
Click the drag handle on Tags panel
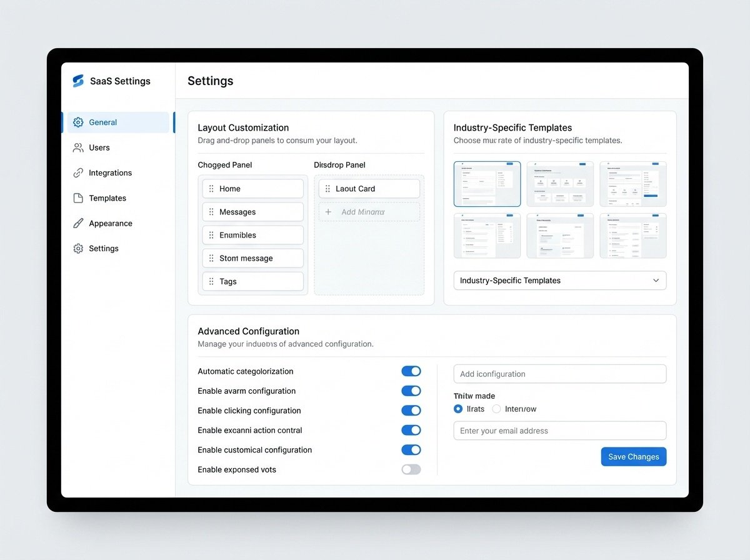pyautogui.click(x=211, y=281)
